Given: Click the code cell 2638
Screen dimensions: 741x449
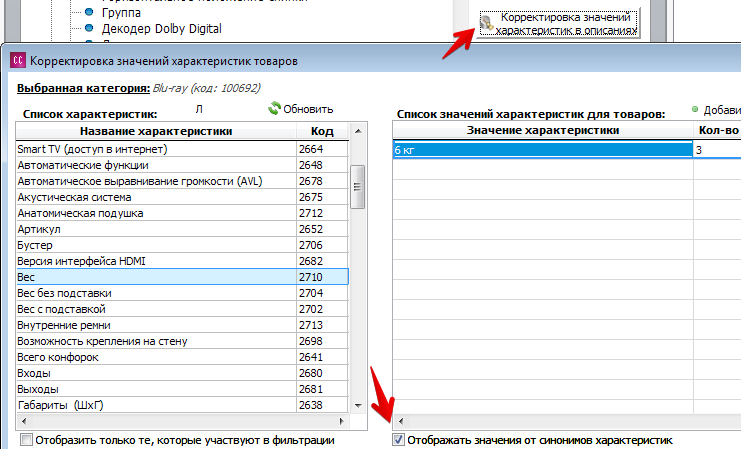Looking at the screenshot, I should point(322,405).
